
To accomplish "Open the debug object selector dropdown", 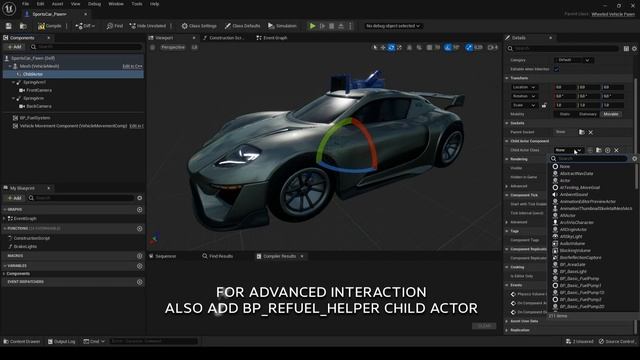I will pyautogui.click(x=393, y=26).
